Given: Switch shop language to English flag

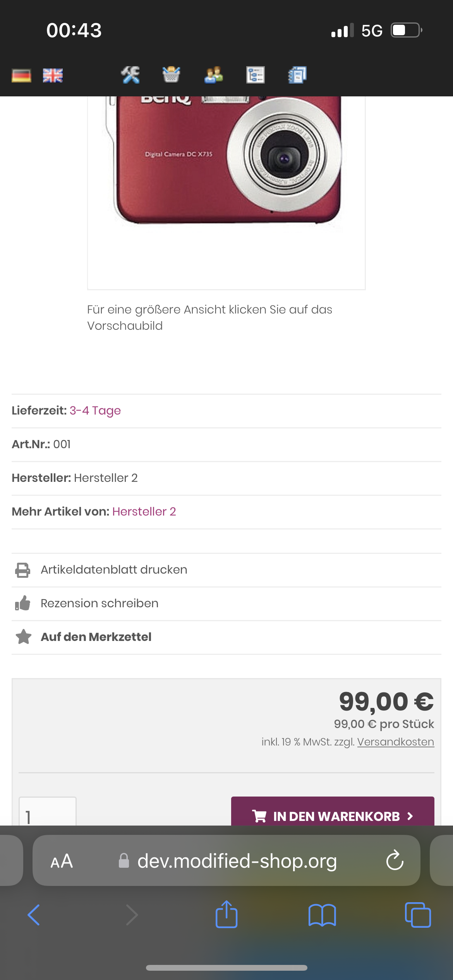Looking at the screenshot, I should (x=53, y=75).
